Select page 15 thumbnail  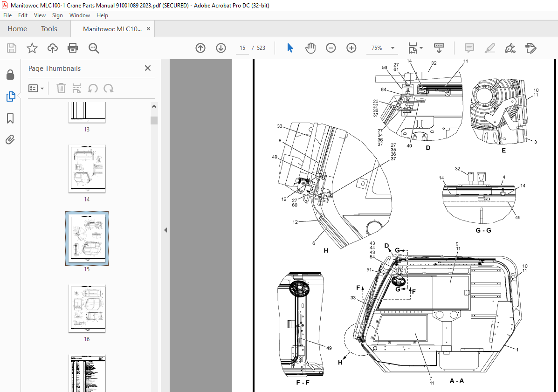(x=87, y=238)
